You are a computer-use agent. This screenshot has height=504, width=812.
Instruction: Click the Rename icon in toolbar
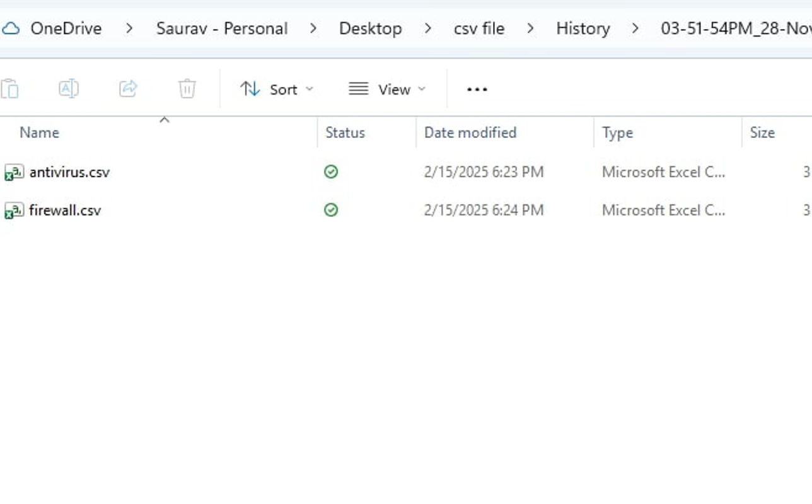pos(68,89)
